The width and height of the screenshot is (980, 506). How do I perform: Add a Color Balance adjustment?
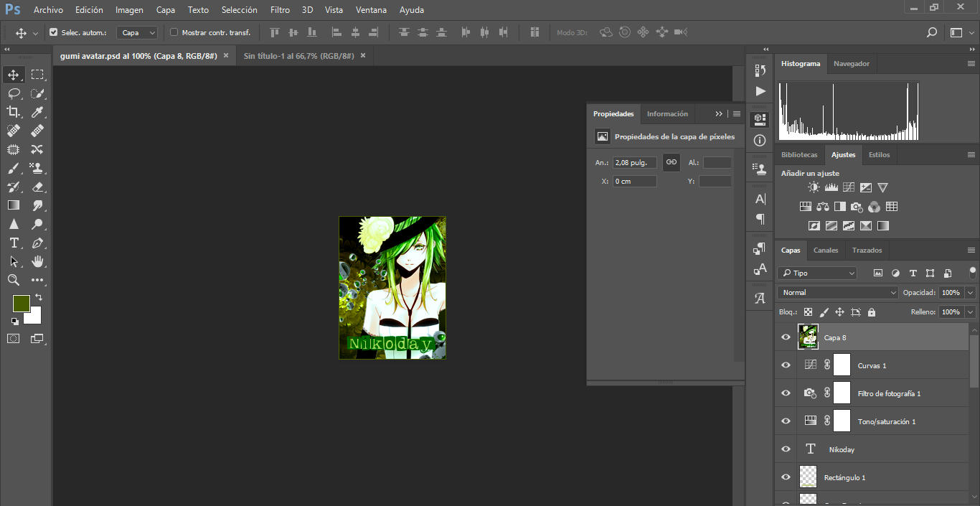click(x=822, y=207)
